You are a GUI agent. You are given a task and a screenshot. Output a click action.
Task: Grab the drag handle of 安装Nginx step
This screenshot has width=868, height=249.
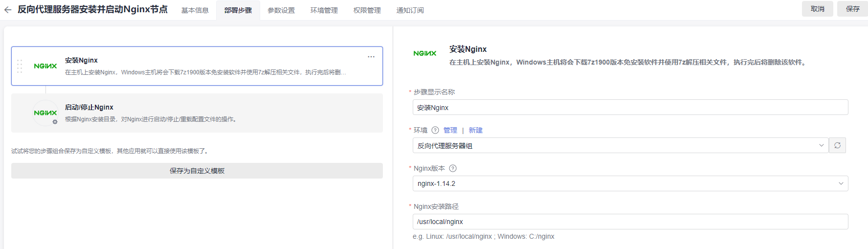[x=20, y=66]
